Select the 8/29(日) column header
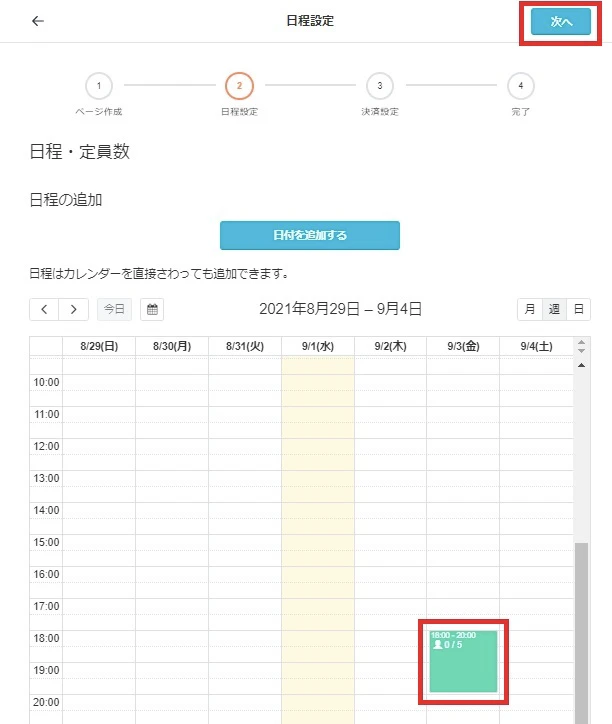The image size is (612, 724). coord(99,346)
